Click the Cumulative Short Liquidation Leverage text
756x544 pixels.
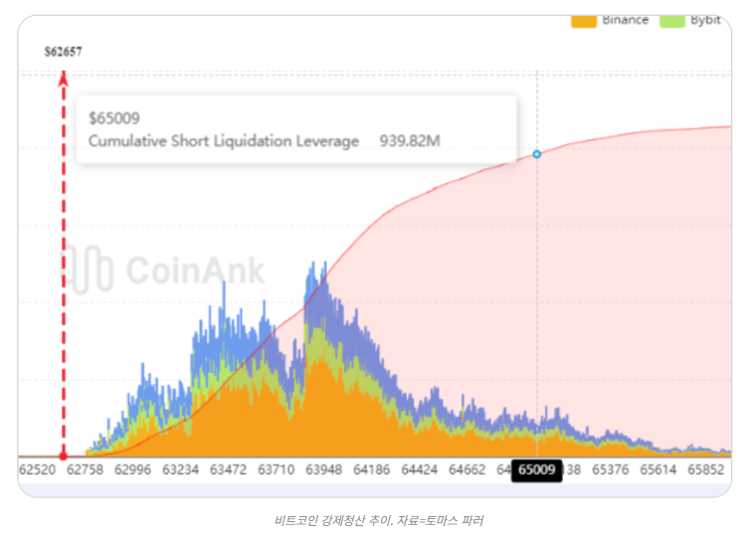224,141
